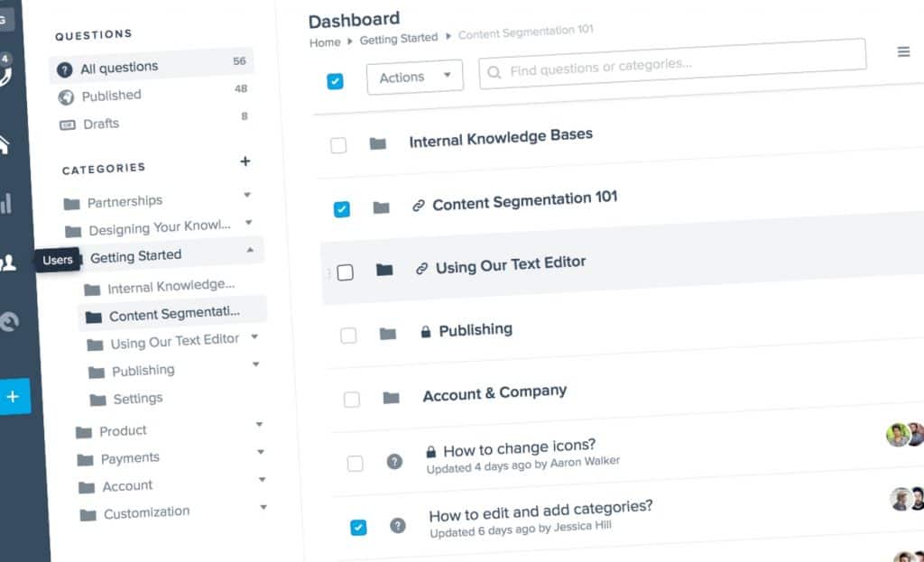Click the lock icon beside How to change icons
Screen dimensions: 924x562
430,452
